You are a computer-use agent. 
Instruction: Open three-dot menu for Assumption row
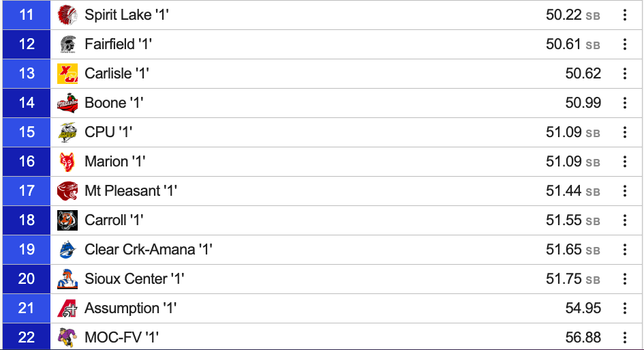[x=625, y=308]
